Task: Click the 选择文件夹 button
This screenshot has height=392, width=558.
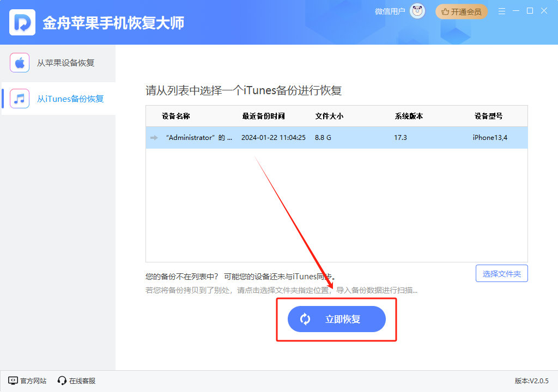Action: pos(501,273)
